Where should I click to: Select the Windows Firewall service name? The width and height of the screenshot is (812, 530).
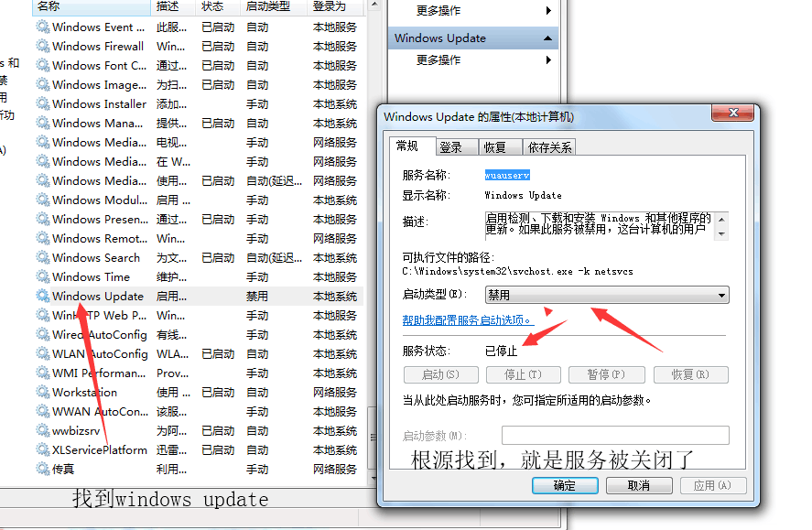click(x=98, y=46)
